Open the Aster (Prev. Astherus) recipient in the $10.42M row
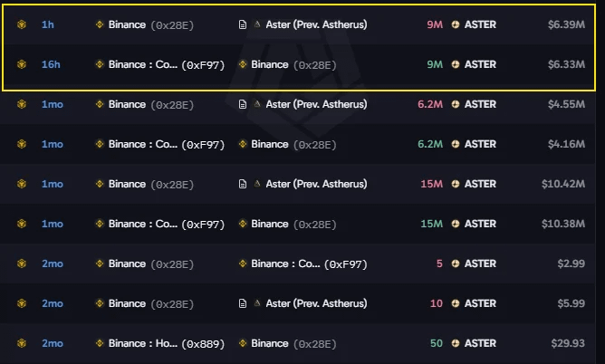This screenshot has width=605, height=364. point(316,184)
